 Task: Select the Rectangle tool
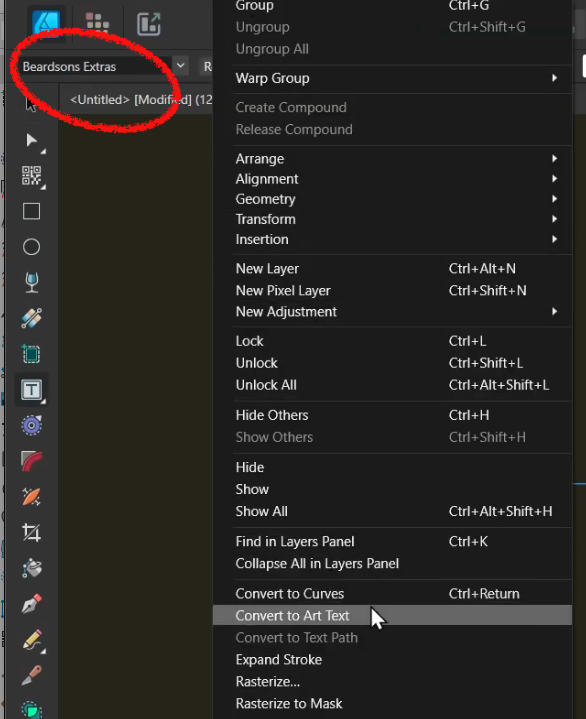[31, 211]
